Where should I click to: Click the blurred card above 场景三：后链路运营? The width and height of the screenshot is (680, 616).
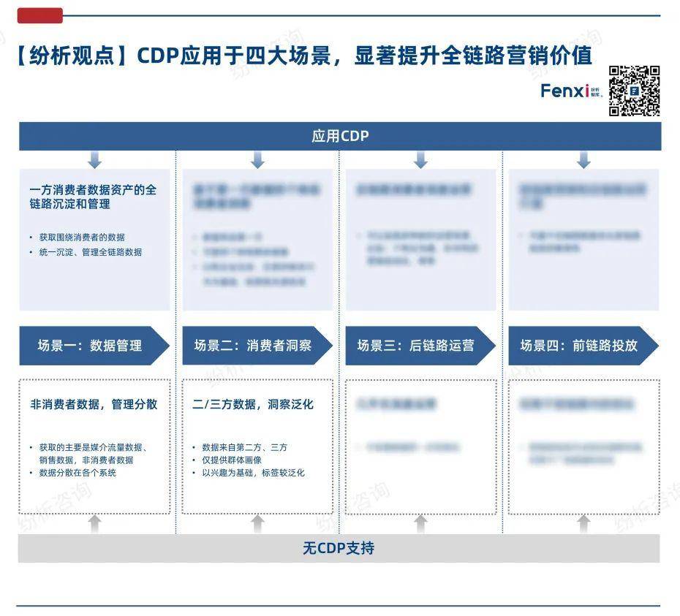click(420, 240)
